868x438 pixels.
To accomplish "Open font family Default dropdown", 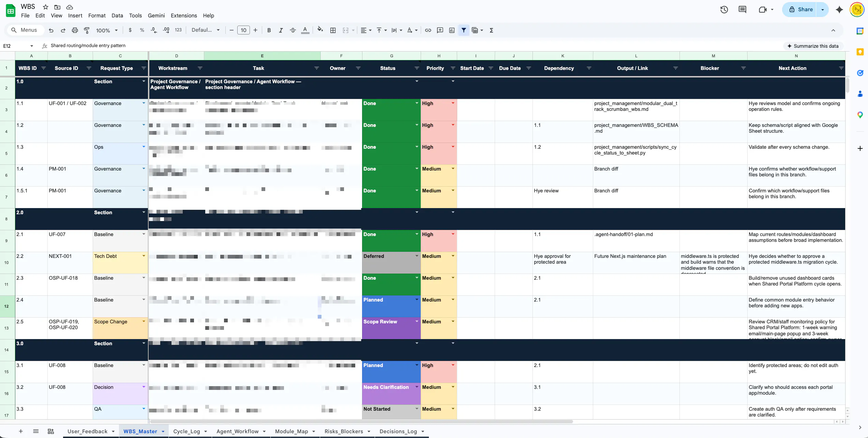I will pos(205,30).
